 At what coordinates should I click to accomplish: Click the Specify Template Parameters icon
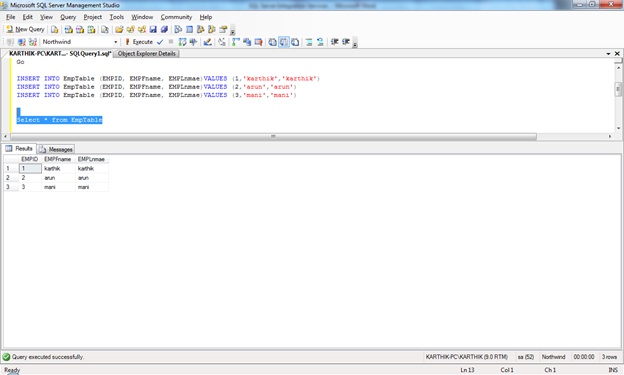[222, 42]
